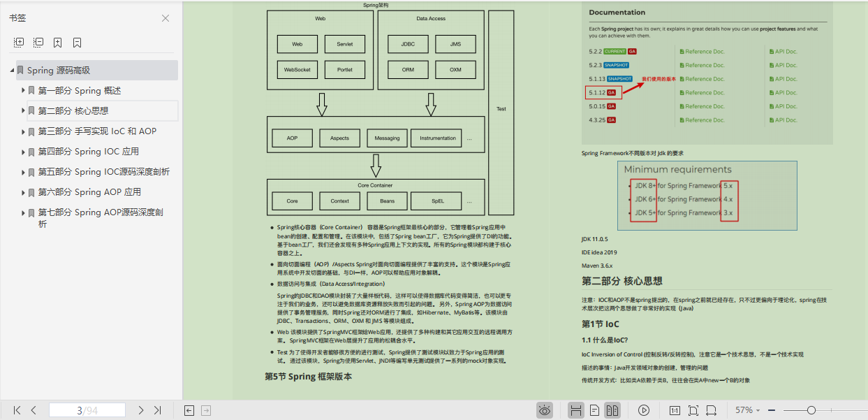The image size is (868, 420).
Task: Switch to single page view
Action: tap(594, 410)
